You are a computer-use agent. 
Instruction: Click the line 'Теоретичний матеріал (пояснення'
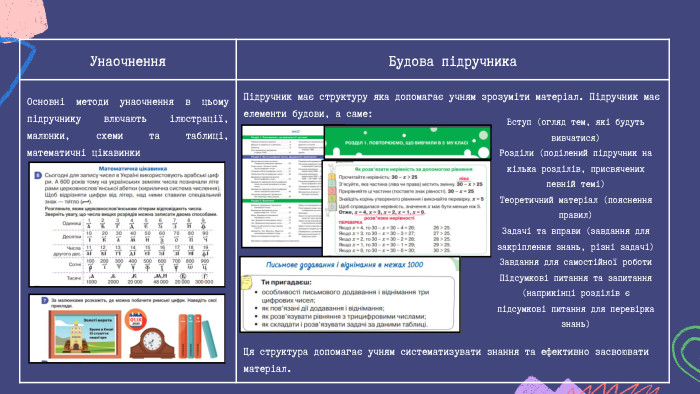[575, 200]
